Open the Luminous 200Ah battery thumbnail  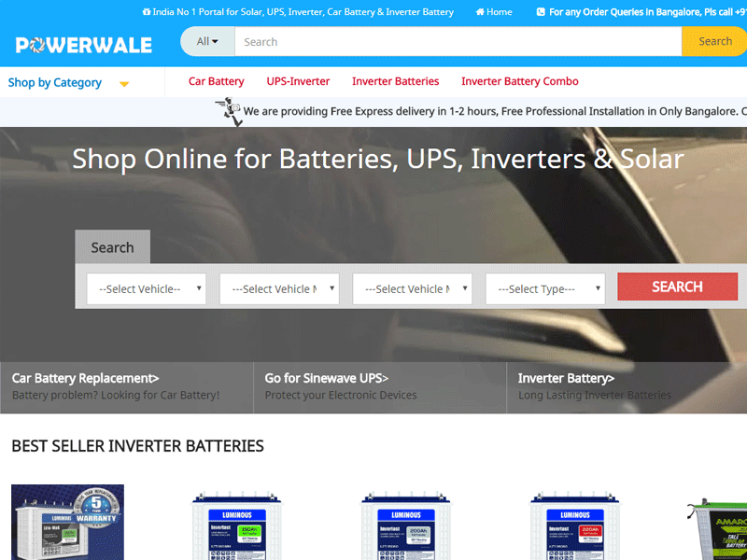coord(406,525)
